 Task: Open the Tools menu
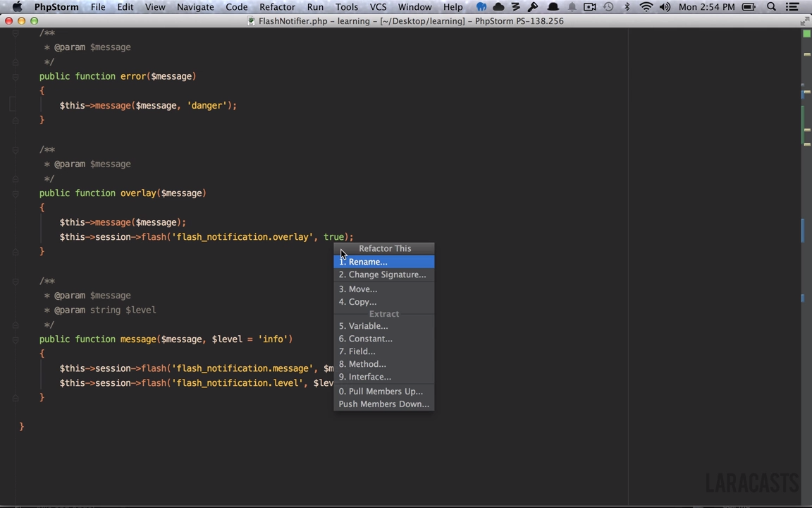347,7
